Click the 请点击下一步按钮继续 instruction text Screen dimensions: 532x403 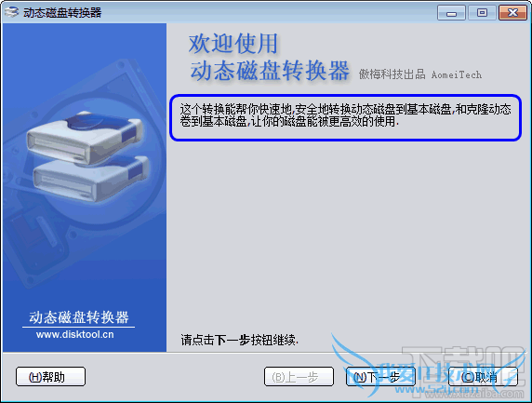pos(240,340)
